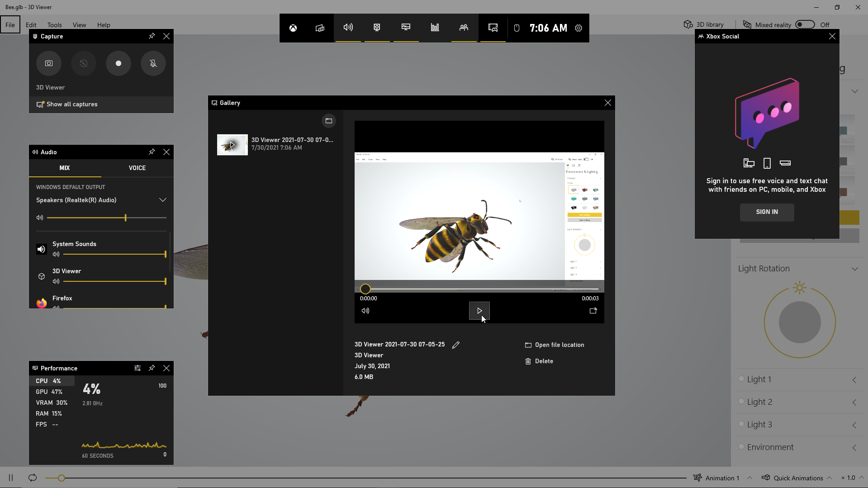Close the Gallery window
The height and width of the screenshot is (488, 868).
tap(608, 103)
